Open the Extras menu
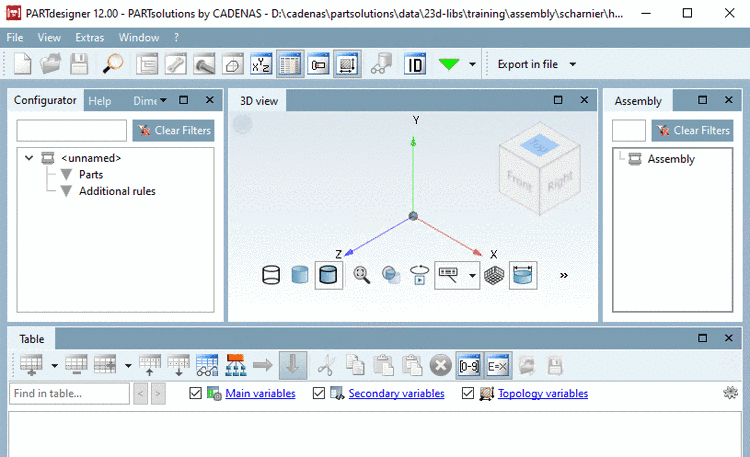The height and width of the screenshot is (457, 750). [89, 37]
